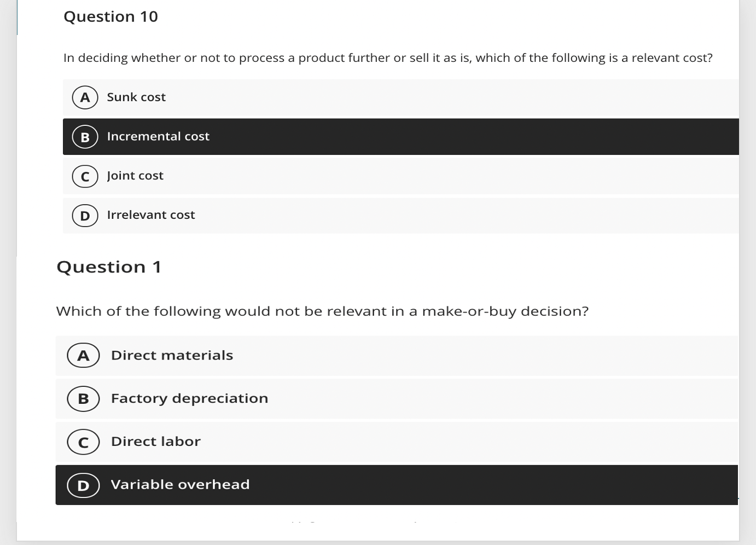
Task: Pick the Variable overhead answer row
Action: click(328, 485)
